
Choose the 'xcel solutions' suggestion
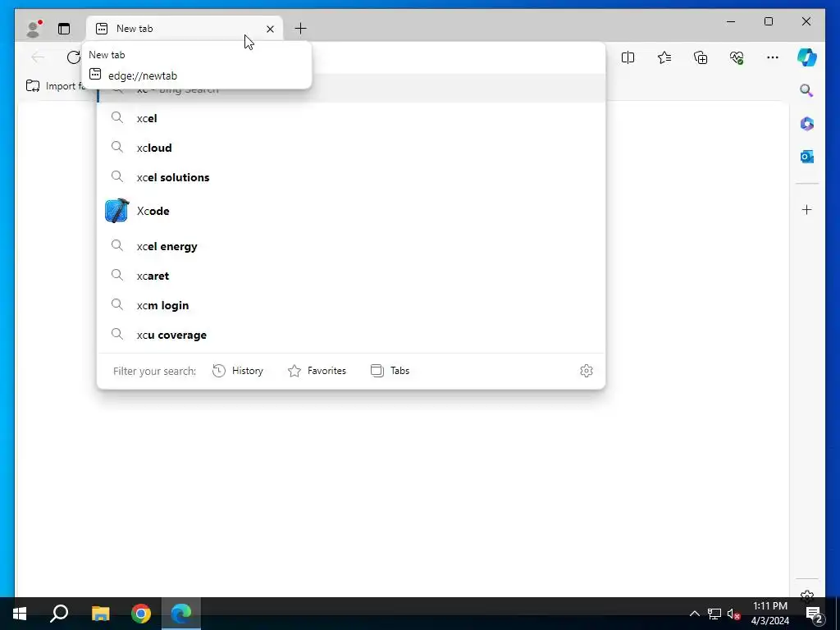click(x=351, y=177)
